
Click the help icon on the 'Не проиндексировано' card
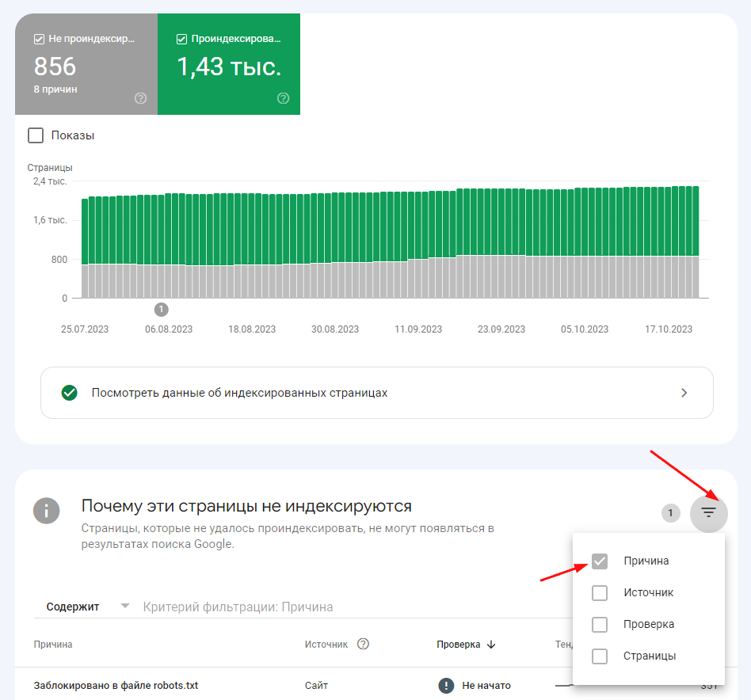(140, 98)
